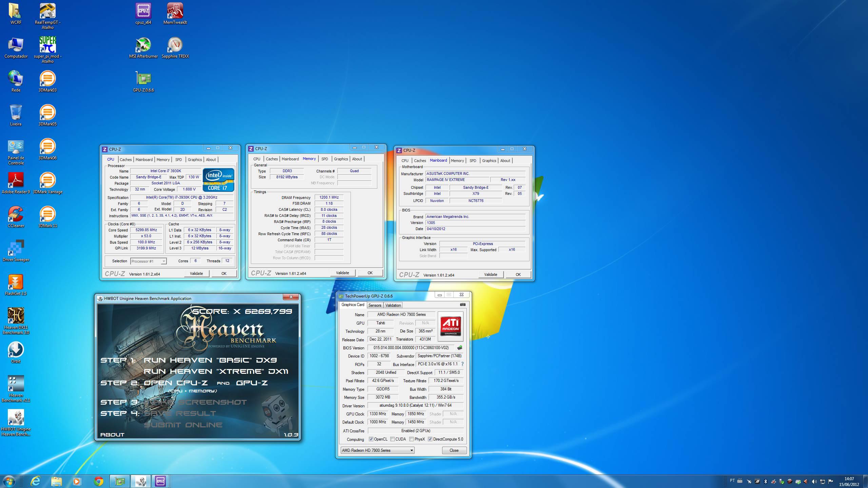Open GPU-Z.0.6.6 desktop icon
The height and width of the screenshot is (488, 868).
point(143,81)
